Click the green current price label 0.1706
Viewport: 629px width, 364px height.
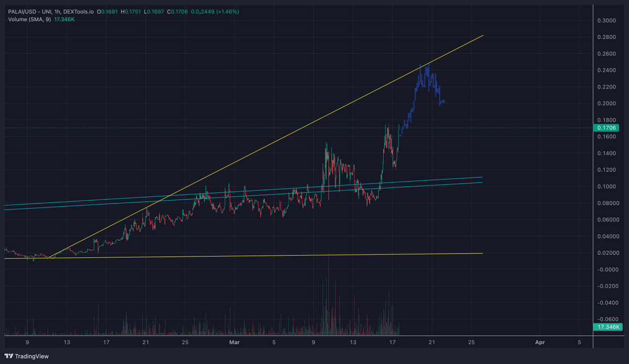point(606,127)
